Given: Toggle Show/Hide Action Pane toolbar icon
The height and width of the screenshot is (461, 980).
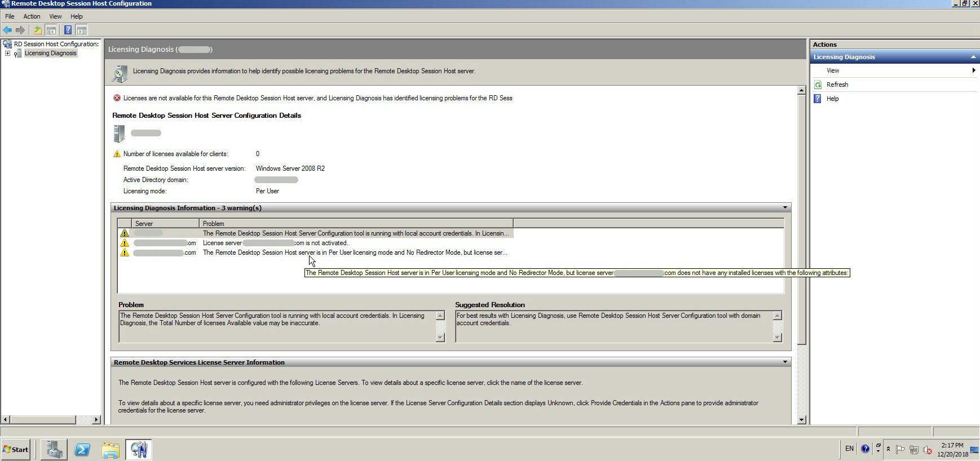Looking at the screenshot, I should click(x=82, y=30).
